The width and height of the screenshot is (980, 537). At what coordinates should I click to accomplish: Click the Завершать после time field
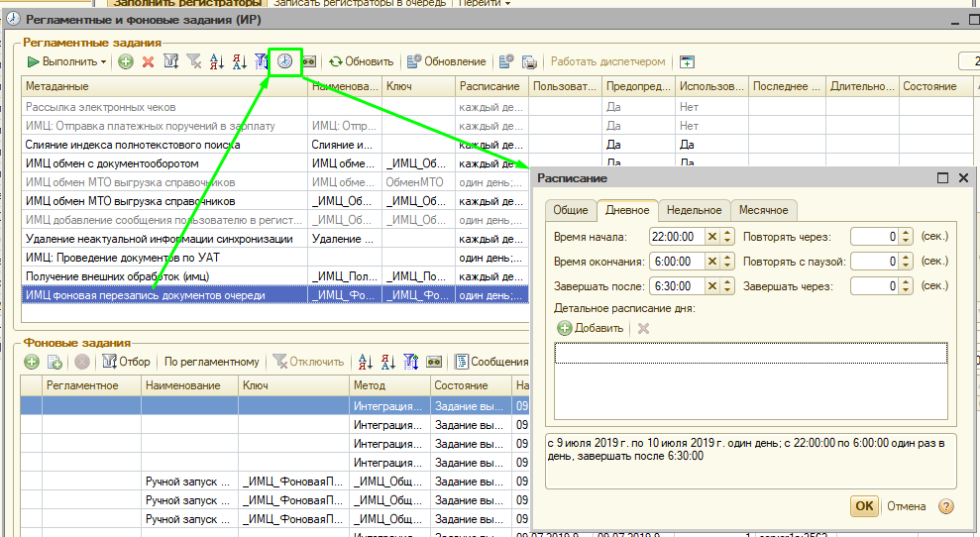coord(676,286)
